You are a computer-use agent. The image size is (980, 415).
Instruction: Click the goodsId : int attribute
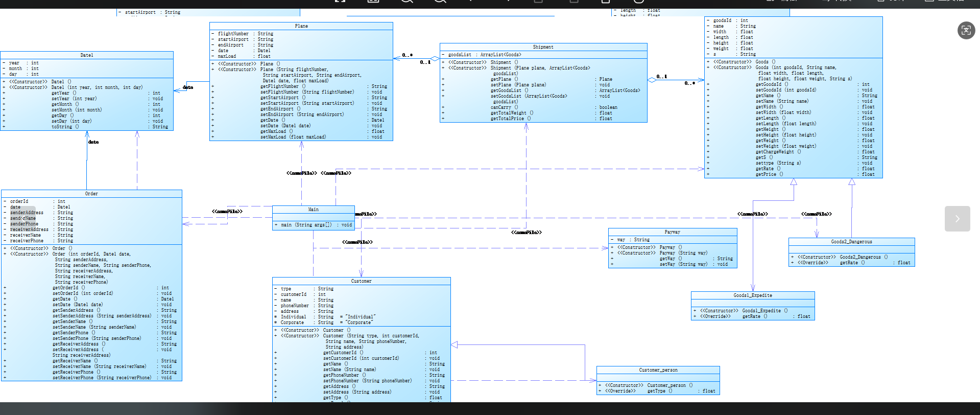tap(731, 20)
